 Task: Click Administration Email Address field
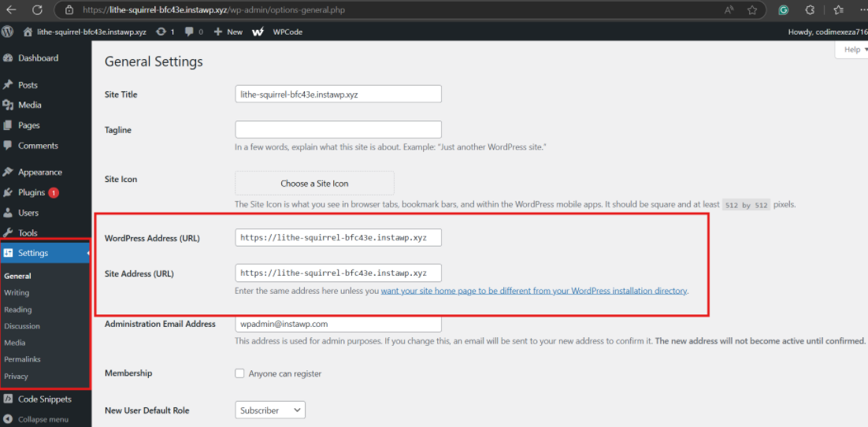click(x=338, y=324)
